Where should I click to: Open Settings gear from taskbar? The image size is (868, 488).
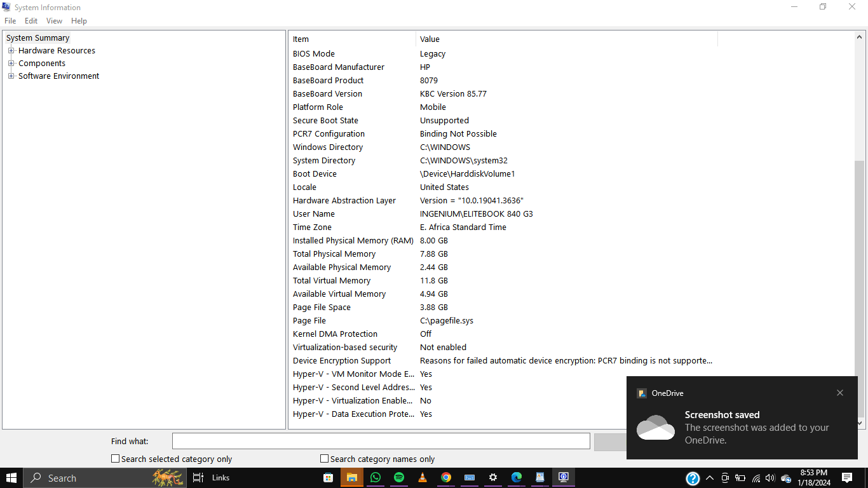493,478
